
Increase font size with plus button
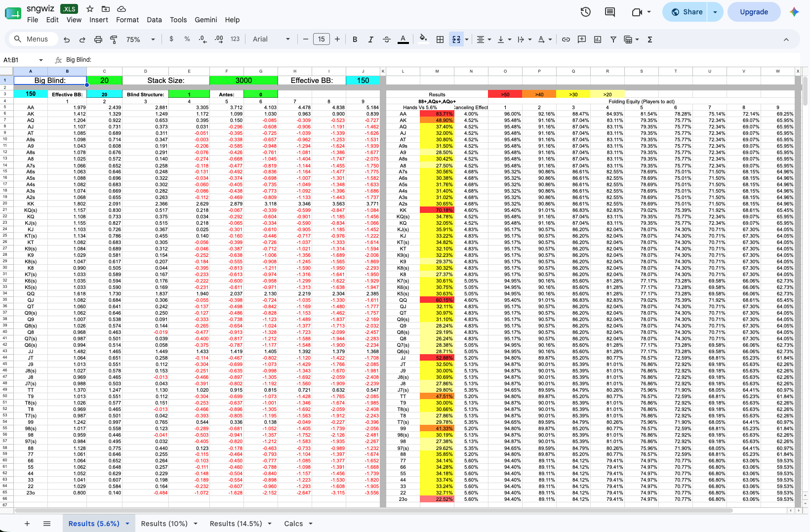337,39
